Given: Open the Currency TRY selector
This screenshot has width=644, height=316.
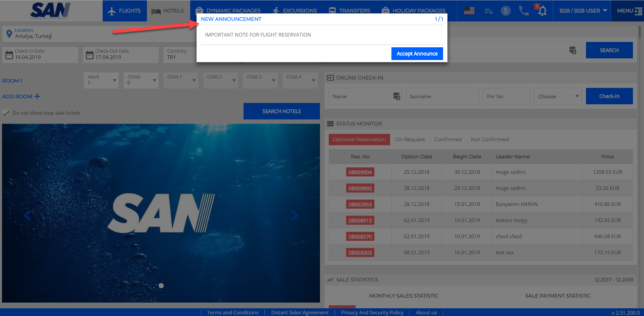Looking at the screenshot, I should pos(180,55).
